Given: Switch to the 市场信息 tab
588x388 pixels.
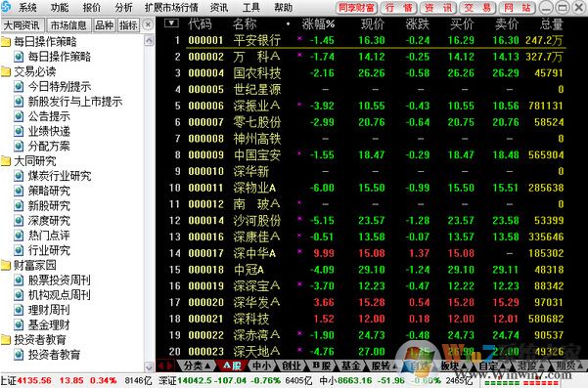Looking at the screenshot, I should [x=68, y=25].
